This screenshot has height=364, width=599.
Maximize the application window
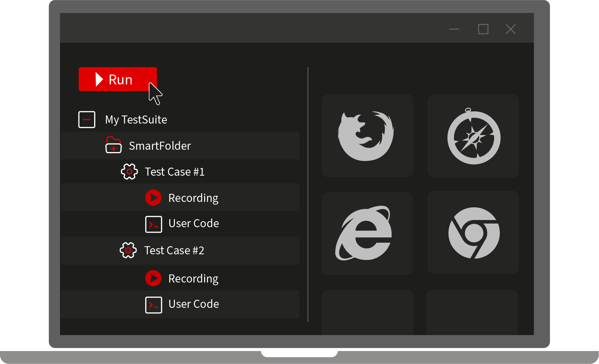click(483, 29)
